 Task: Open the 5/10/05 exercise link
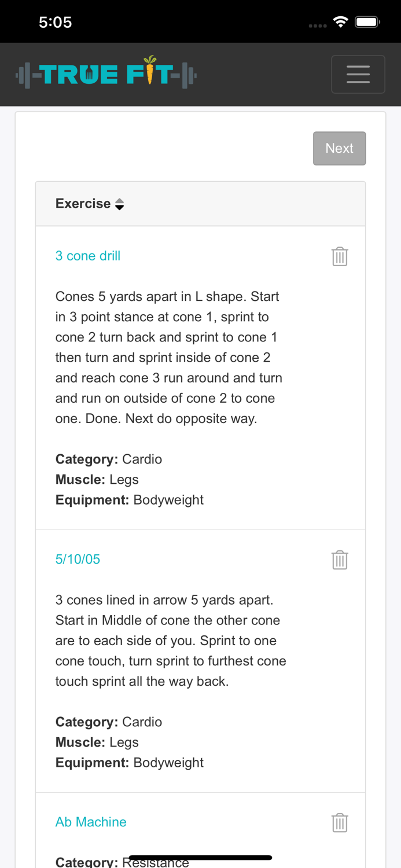78,559
